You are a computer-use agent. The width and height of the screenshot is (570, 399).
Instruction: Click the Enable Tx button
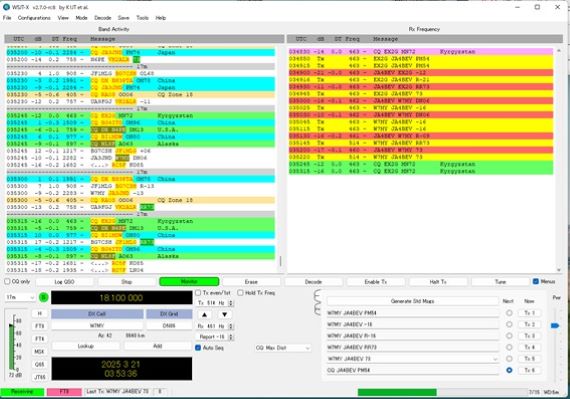[376, 282]
